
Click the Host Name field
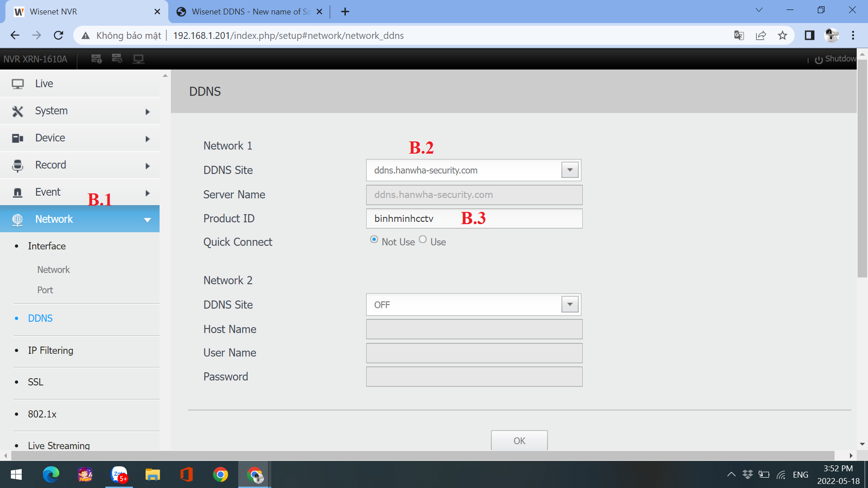[x=474, y=329]
